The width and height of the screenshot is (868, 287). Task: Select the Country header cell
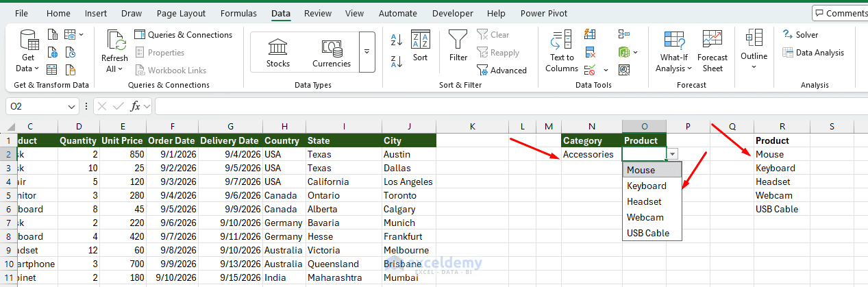[284, 140]
